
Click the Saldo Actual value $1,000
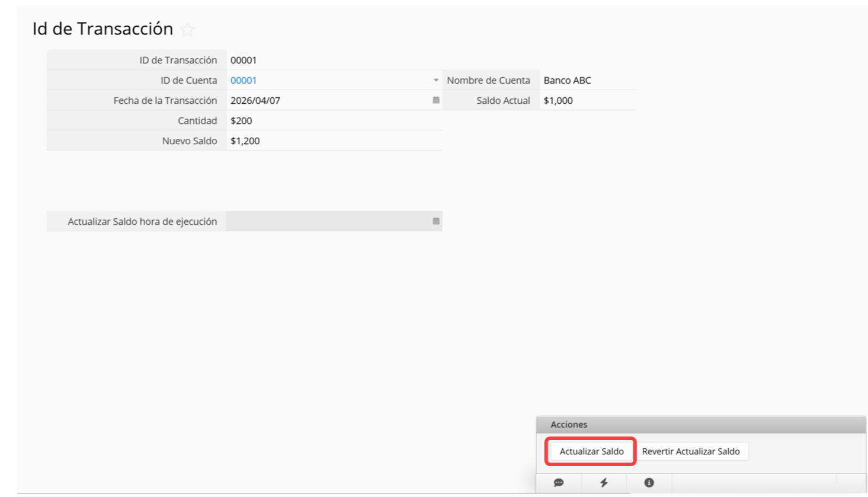coord(558,100)
